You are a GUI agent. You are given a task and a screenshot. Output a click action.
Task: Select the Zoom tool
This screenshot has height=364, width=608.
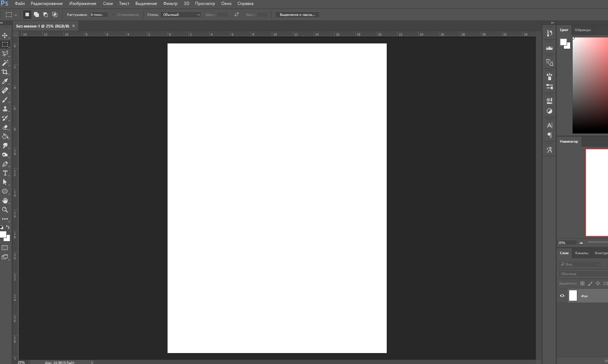coord(5,210)
